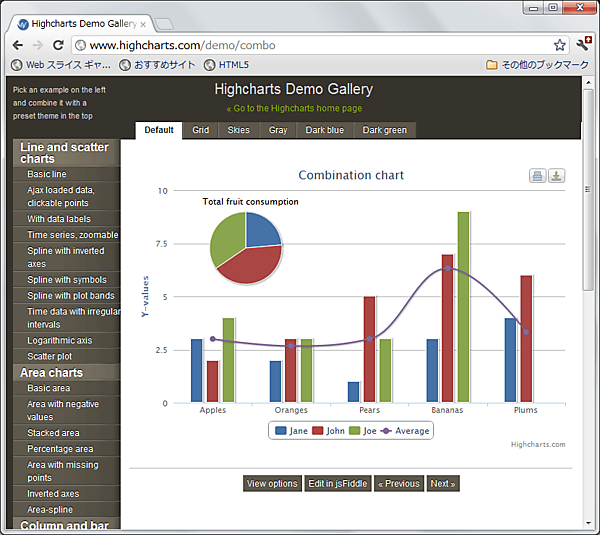Open the HTML5 bookmark

pos(226,65)
